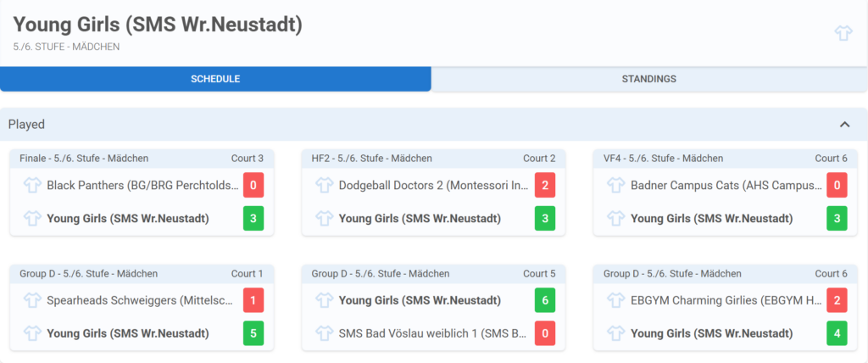This screenshot has height=363, width=868.
Task: Open the Dodgeball Doctors 2 team link
Action: coord(433,185)
